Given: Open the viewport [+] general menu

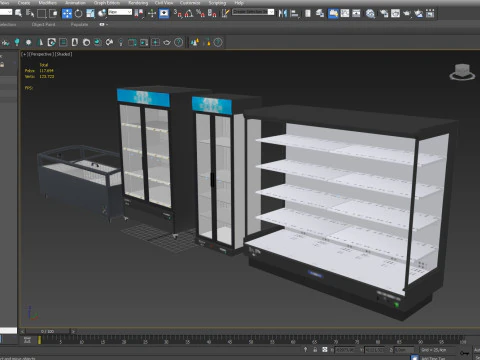Looking at the screenshot, I should click(24, 54).
